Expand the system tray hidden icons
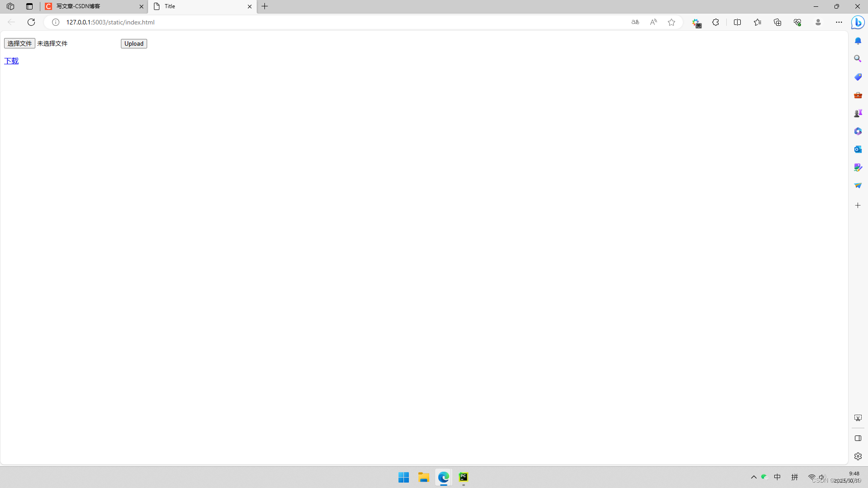This screenshot has height=488, width=868. [x=754, y=477]
